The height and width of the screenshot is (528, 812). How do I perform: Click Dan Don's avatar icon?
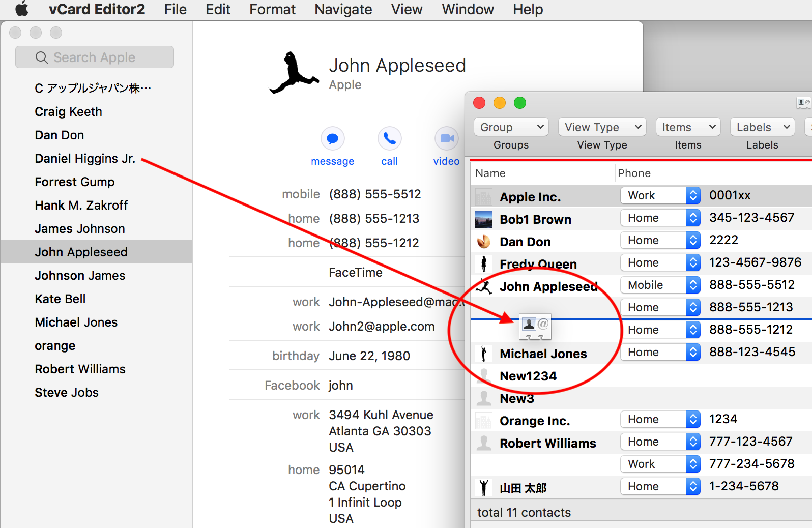click(x=483, y=242)
